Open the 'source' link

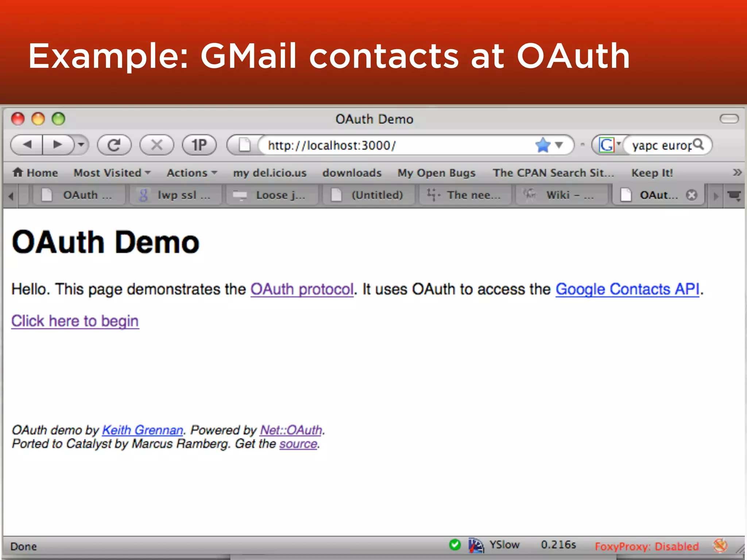click(298, 444)
